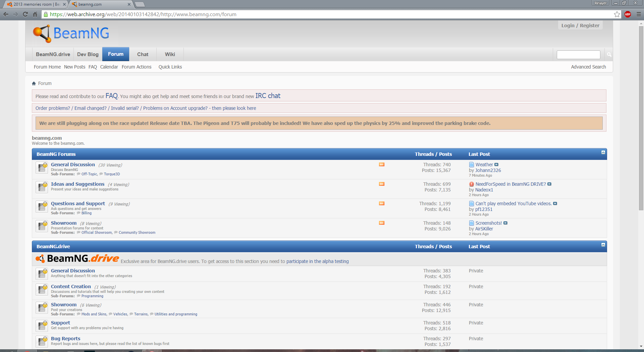
Task: Click the Login / Register button
Action: [x=580, y=26]
